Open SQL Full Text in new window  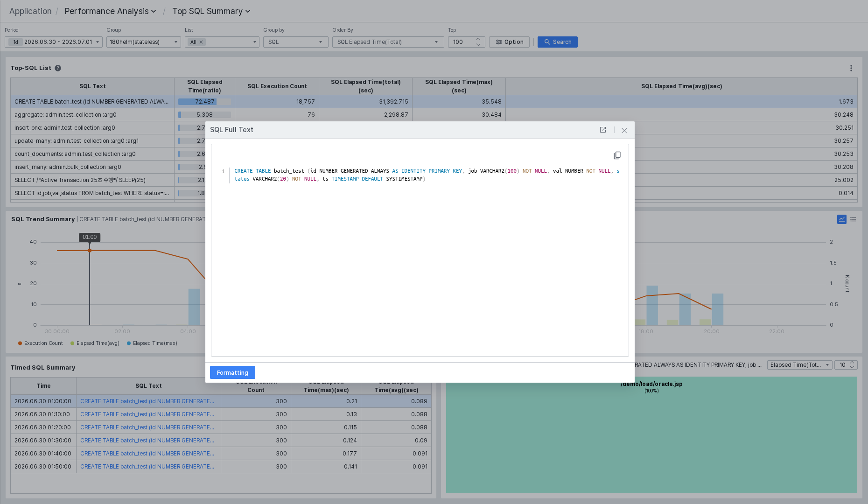point(603,130)
